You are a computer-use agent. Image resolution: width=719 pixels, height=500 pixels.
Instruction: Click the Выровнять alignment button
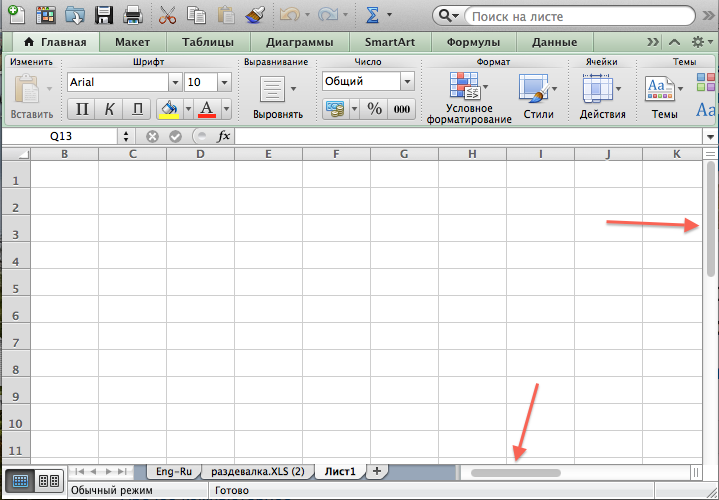(277, 96)
